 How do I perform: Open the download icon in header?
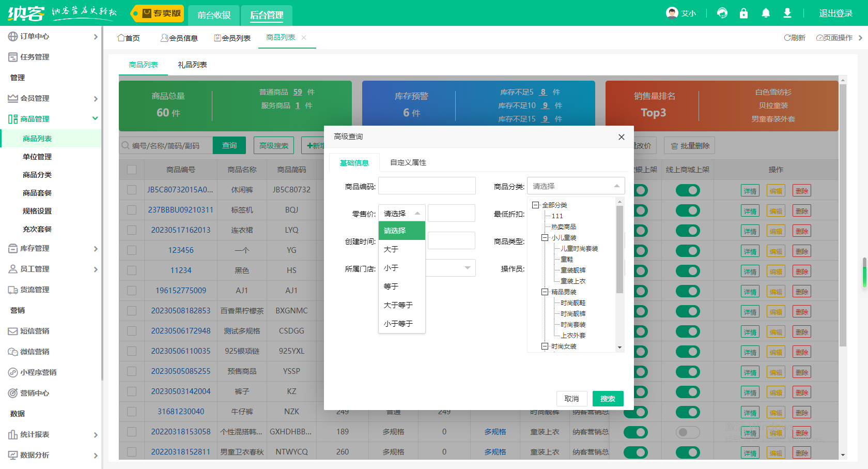[x=787, y=13]
